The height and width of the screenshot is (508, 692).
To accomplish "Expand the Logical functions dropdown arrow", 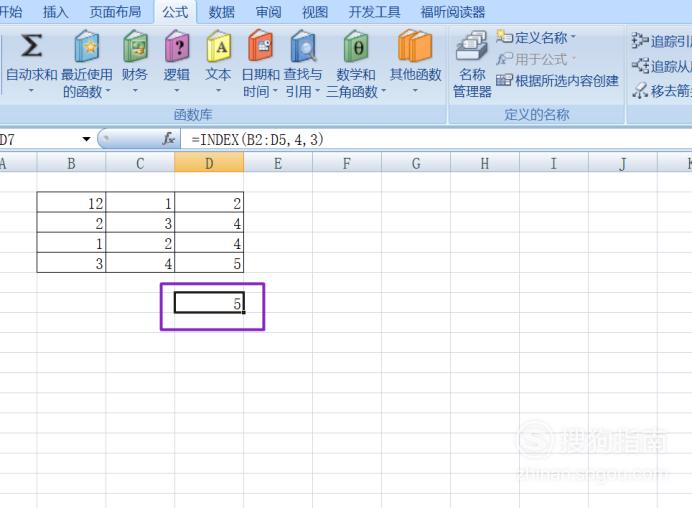I will coord(177,90).
